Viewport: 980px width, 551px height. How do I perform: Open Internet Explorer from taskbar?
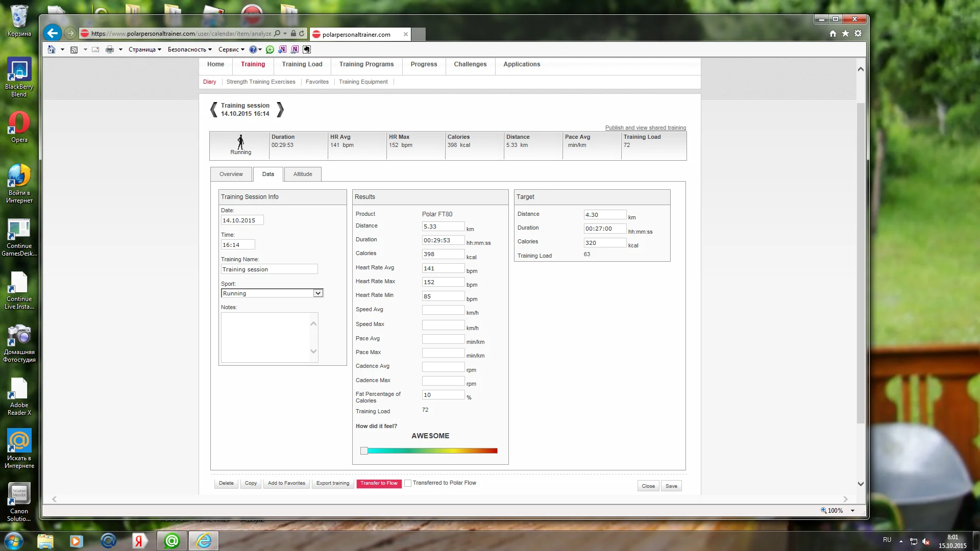click(204, 540)
